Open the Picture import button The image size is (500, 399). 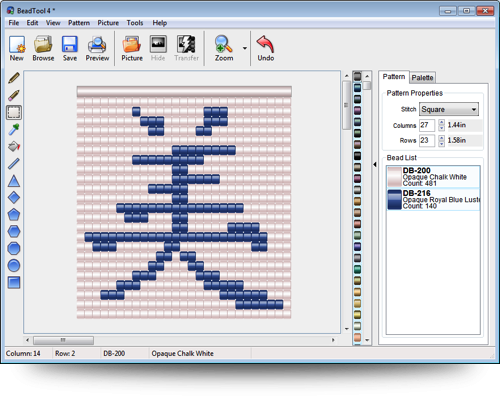tap(132, 49)
